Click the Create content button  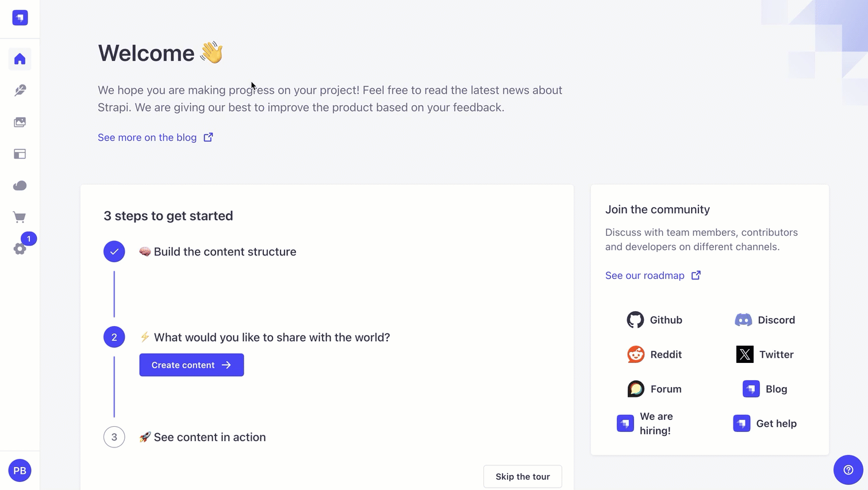coord(191,365)
